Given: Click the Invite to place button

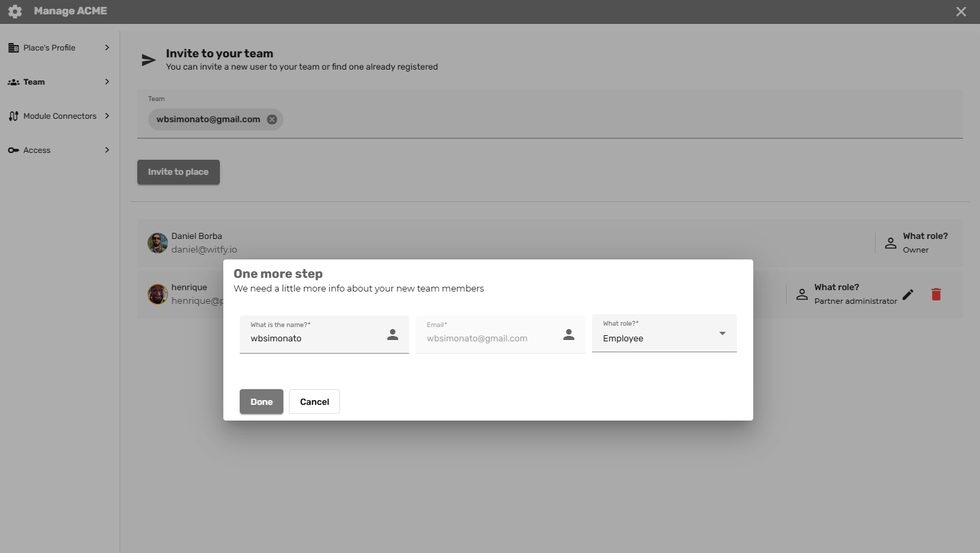Looking at the screenshot, I should (178, 172).
